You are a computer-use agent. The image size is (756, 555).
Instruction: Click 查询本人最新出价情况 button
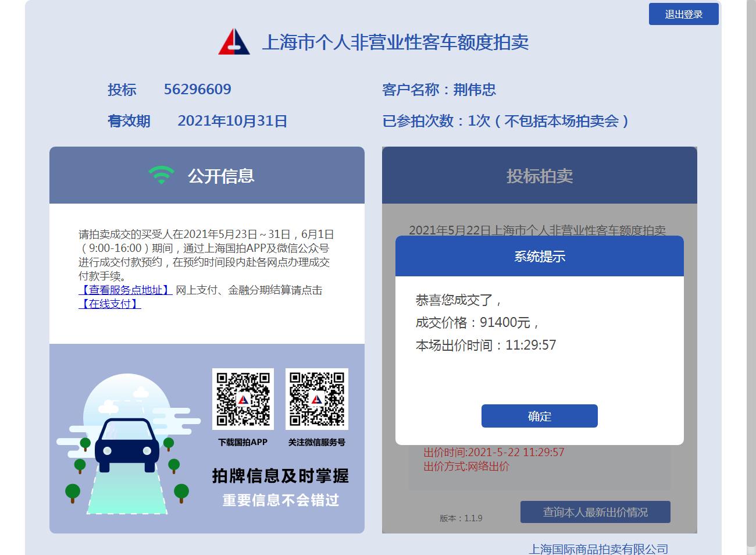(x=595, y=512)
